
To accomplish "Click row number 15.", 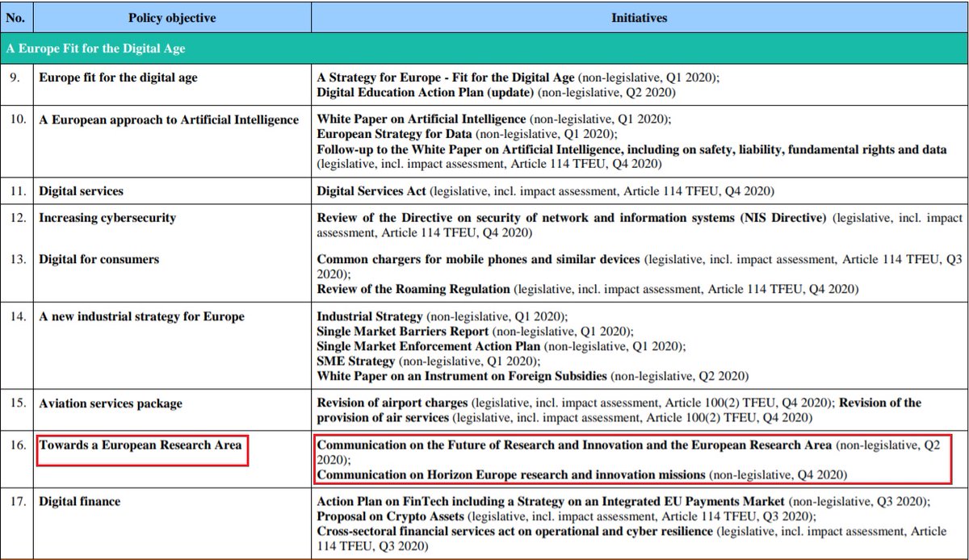I will 16,403.
